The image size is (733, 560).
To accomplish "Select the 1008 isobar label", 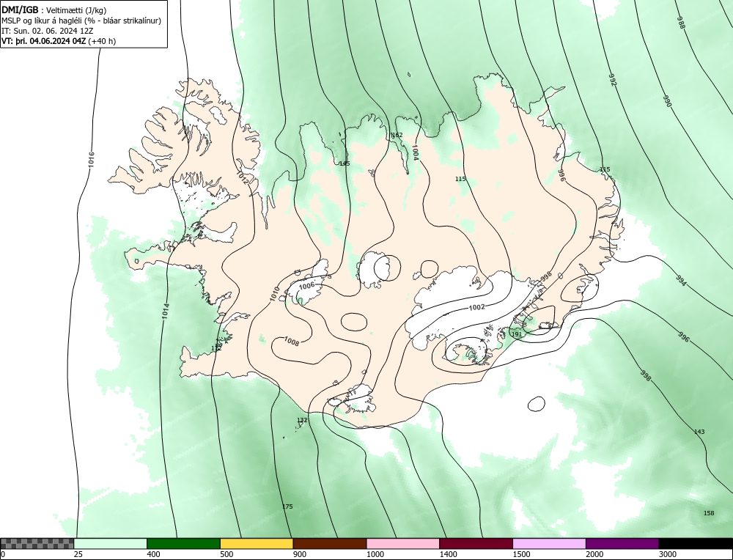I will [x=291, y=342].
